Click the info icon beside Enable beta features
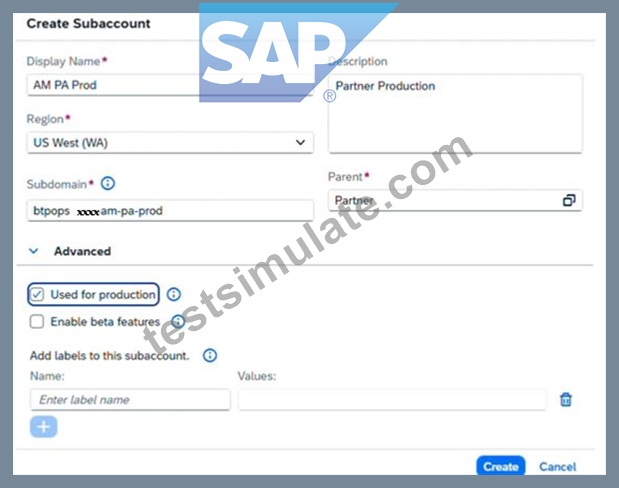619x488 pixels. pyautogui.click(x=178, y=321)
